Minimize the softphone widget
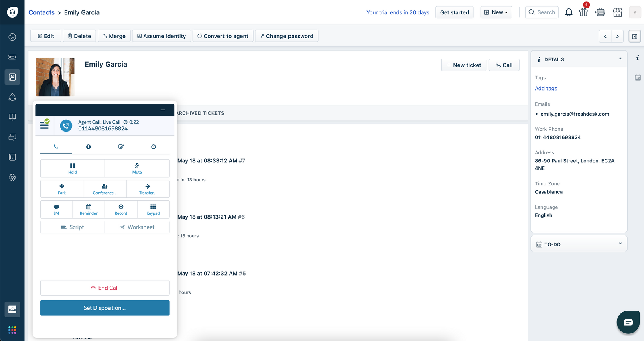644x341 pixels. pos(163,110)
